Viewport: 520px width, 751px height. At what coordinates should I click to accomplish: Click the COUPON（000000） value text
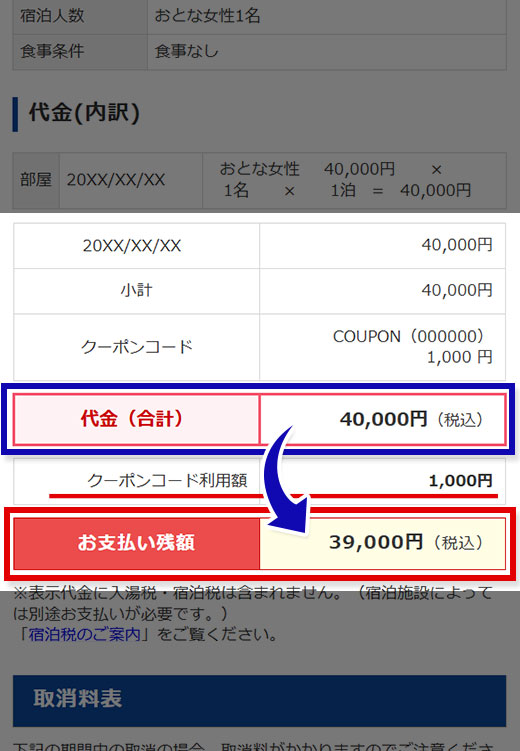(x=408, y=336)
